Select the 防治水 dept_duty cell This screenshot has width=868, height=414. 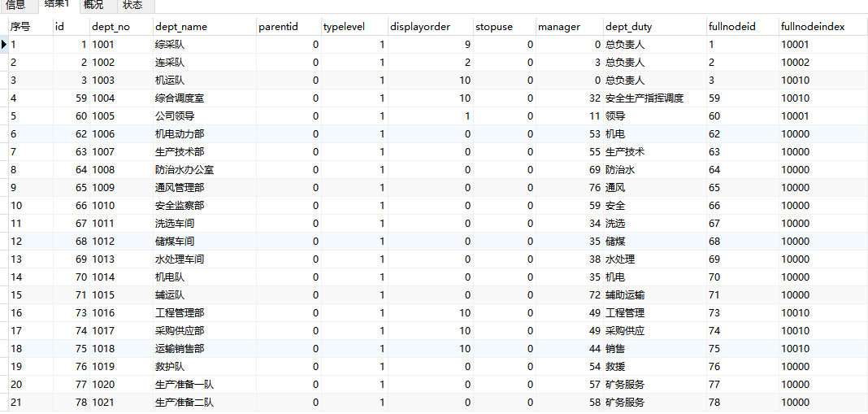(655, 170)
